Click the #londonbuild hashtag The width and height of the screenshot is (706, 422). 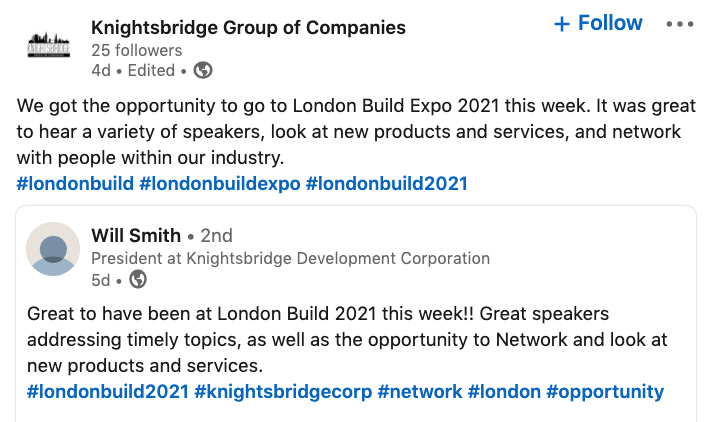pos(75,184)
